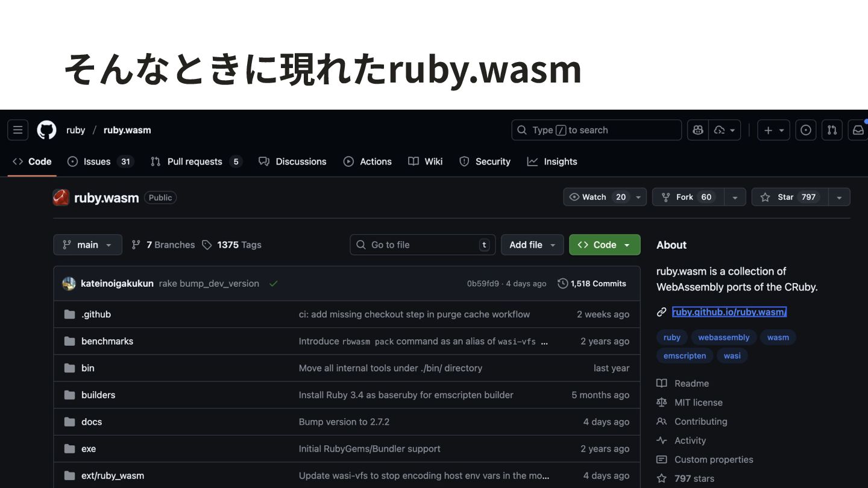This screenshot has height=488, width=868.
Task: Click 'Move all internal tools under ./bin/ directory'
Action: 391,368
